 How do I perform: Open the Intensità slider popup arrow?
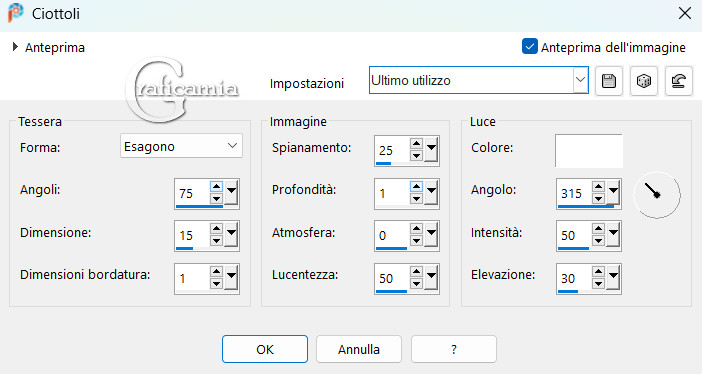[x=613, y=234]
